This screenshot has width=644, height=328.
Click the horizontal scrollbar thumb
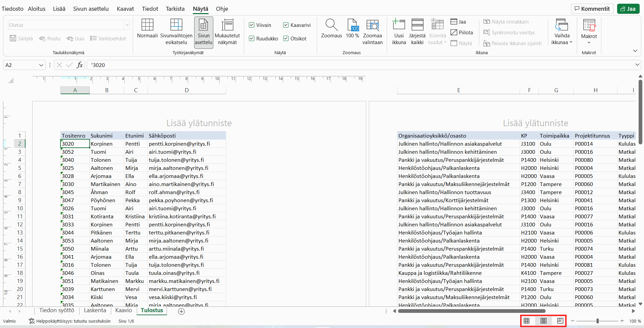pyautogui.click(x=472, y=311)
